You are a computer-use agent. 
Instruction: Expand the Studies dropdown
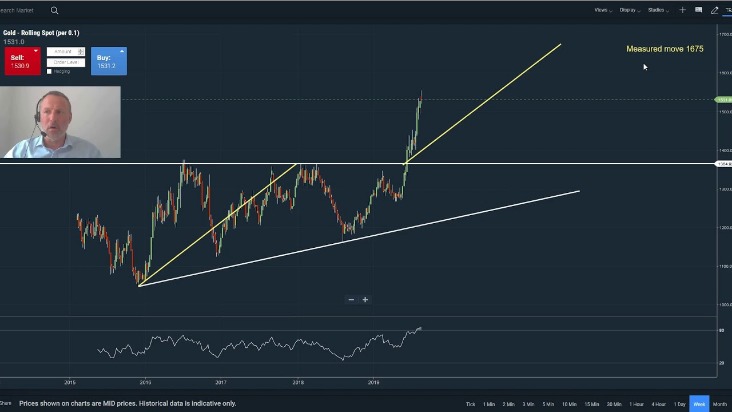[x=659, y=10]
